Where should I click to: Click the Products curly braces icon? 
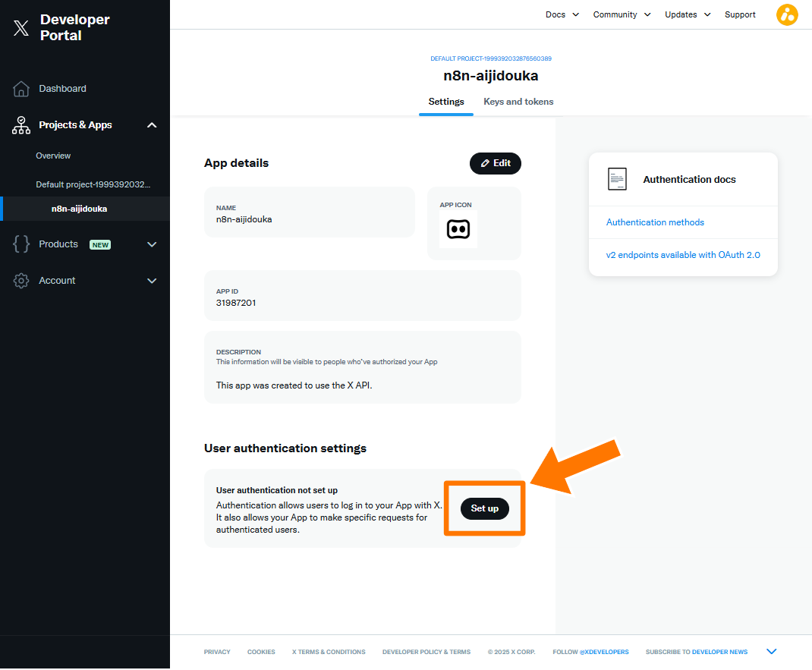point(21,244)
